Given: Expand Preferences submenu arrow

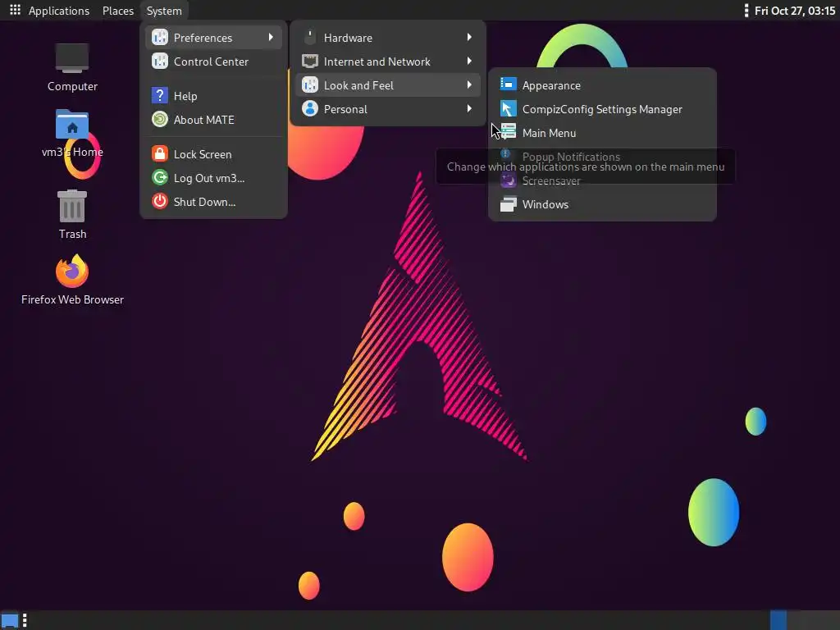Looking at the screenshot, I should pyautogui.click(x=271, y=37).
